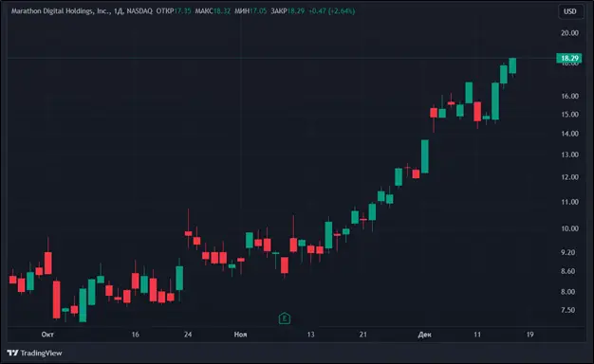This screenshot has height=364, width=594.
Task: Click the 15.00 price axis label
Action: (569, 115)
